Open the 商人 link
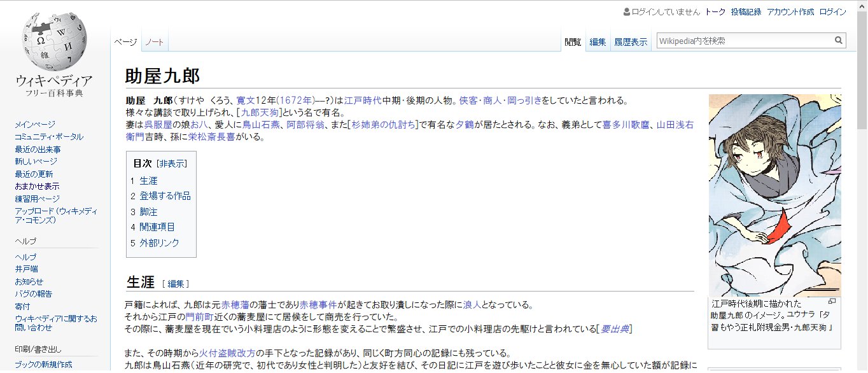868x373 pixels. [493, 101]
